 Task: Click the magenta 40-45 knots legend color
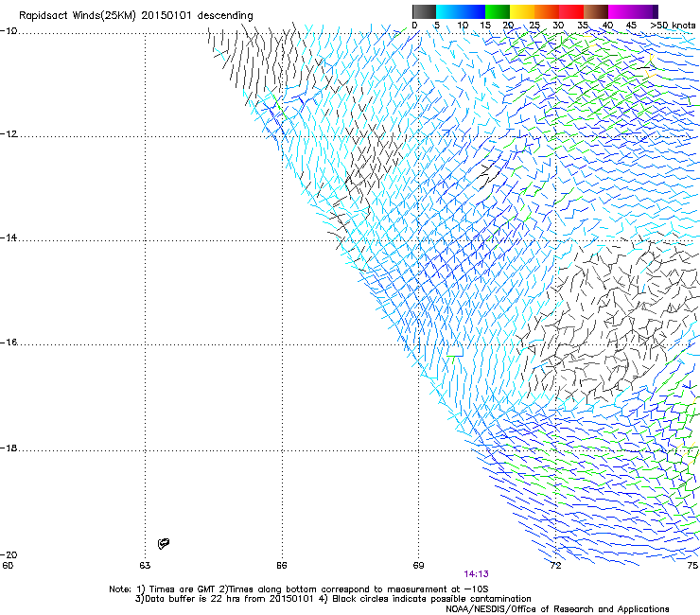tap(621, 11)
